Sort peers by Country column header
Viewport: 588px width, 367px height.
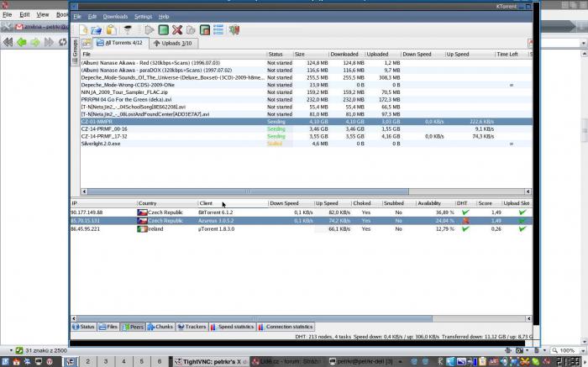point(167,203)
